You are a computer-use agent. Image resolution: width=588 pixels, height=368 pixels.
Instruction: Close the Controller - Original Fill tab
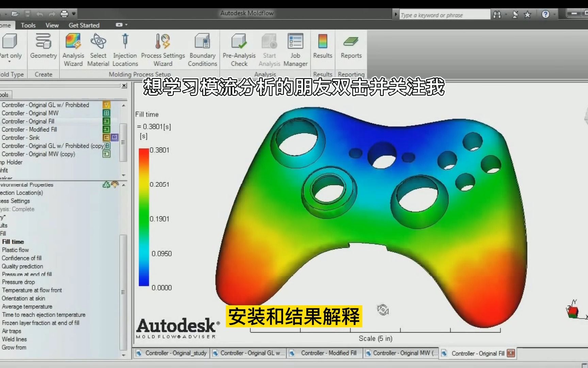tap(511, 353)
